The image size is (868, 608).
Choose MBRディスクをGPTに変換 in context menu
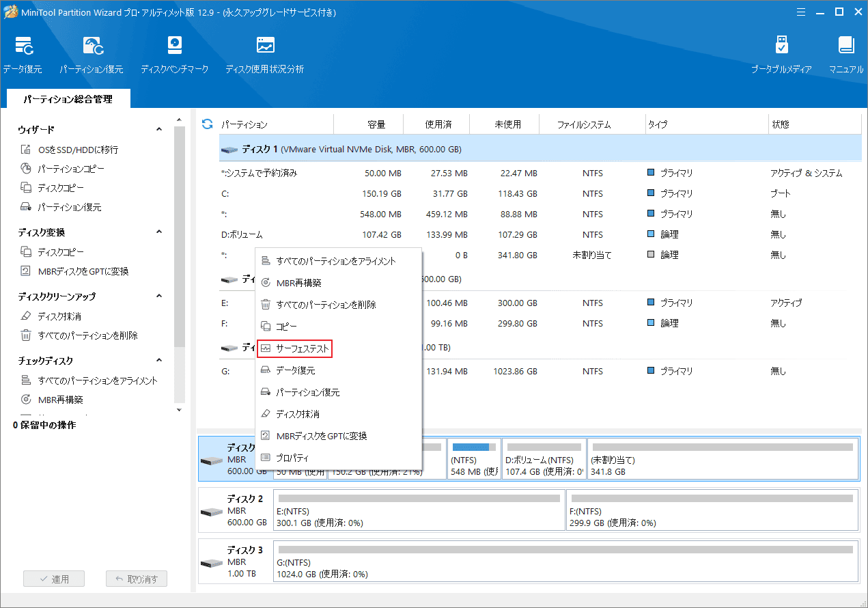pyautogui.click(x=338, y=436)
